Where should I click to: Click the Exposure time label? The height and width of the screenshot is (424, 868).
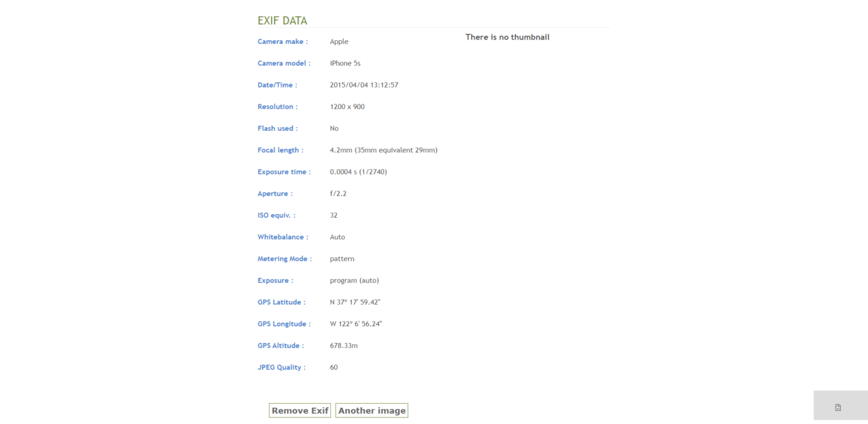tap(284, 172)
